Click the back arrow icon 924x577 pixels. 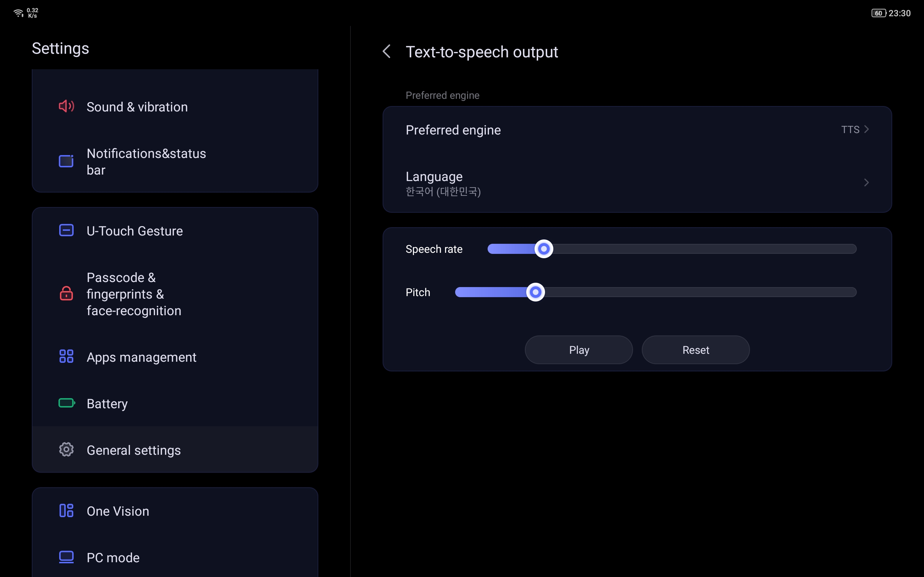click(387, 52)
